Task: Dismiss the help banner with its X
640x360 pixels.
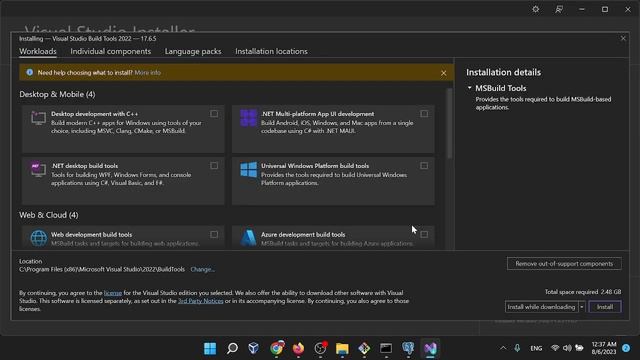Action: click(x=444, y=73)
